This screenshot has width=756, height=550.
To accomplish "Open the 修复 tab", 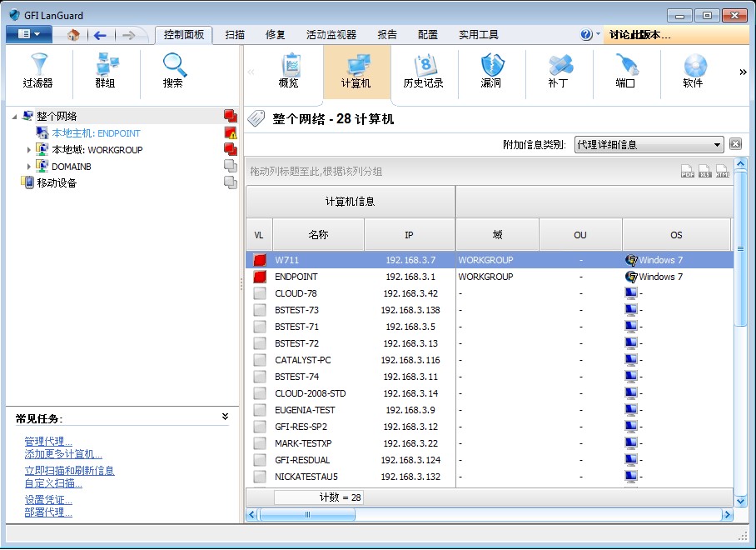I will click(x=276, y=35).
